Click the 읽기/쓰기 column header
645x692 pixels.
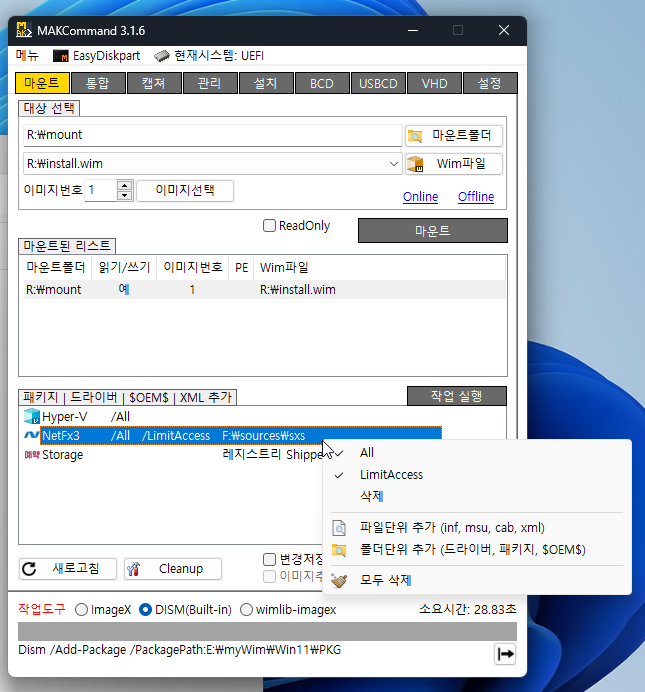(x=124, y=267)
